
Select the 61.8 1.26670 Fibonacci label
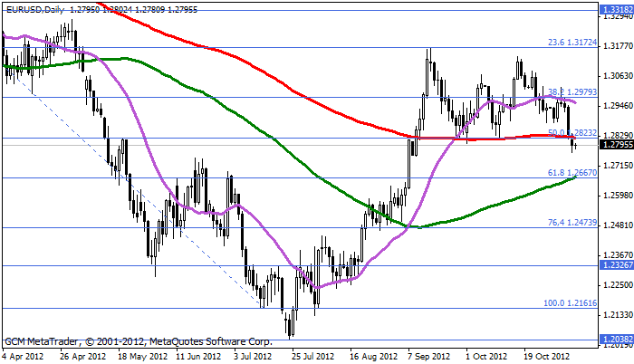pos(572,173)
